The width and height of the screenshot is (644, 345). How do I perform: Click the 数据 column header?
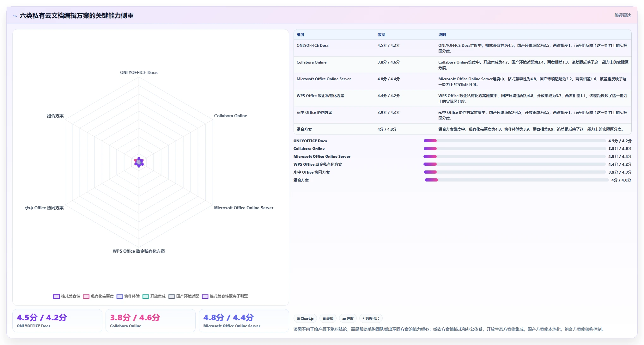point(381,35)
